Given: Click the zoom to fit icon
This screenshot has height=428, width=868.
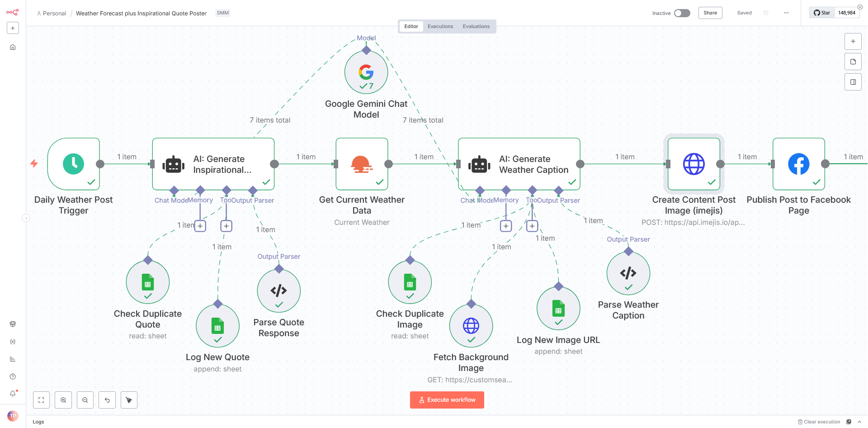Looking at the screenshot, I should point(41,400).
